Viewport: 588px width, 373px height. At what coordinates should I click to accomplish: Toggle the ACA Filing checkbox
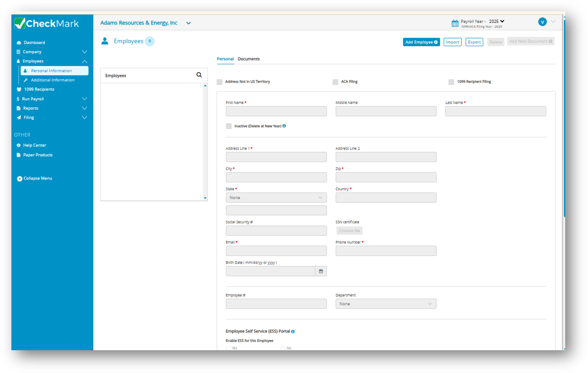[x=335, y=82]
